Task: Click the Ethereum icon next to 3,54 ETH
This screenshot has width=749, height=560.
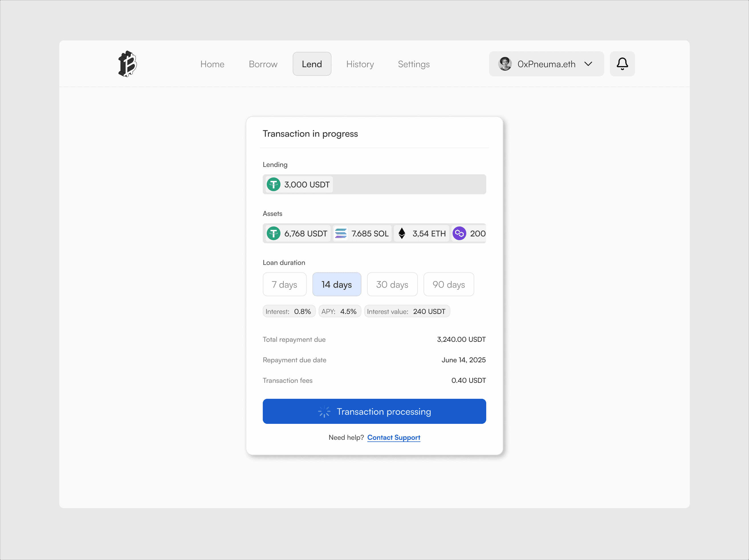Action: tap(402, 233)
